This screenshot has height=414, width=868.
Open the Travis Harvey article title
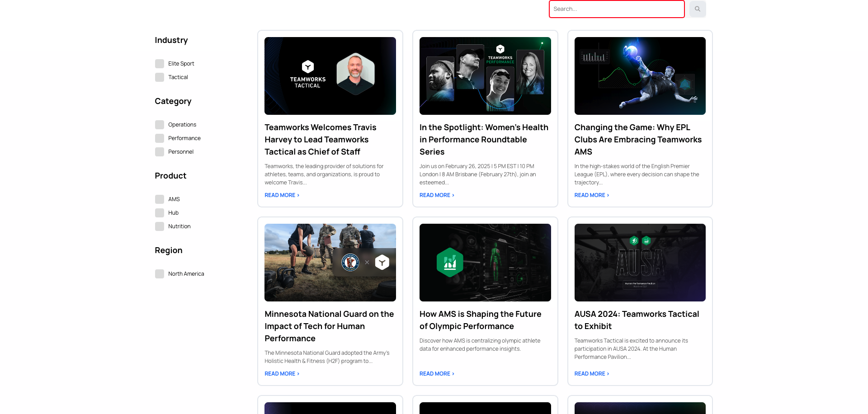320,139
